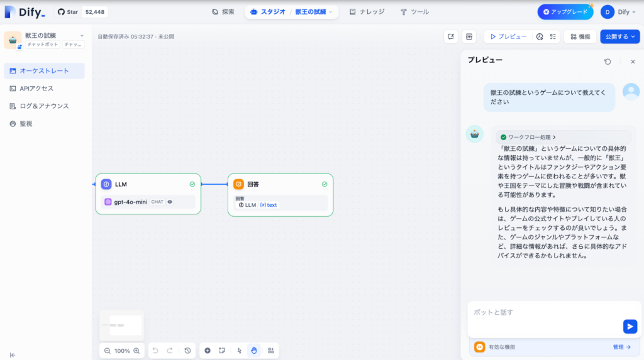644x360 pixels.
Task: Open the version history clock icon
Action: point(187,351)
